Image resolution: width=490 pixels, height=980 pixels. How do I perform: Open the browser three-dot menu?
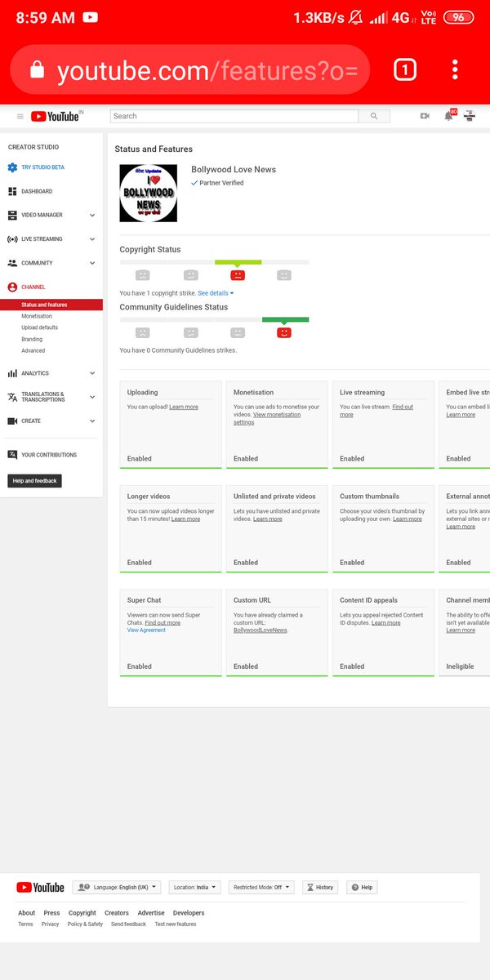coord(455,70)
